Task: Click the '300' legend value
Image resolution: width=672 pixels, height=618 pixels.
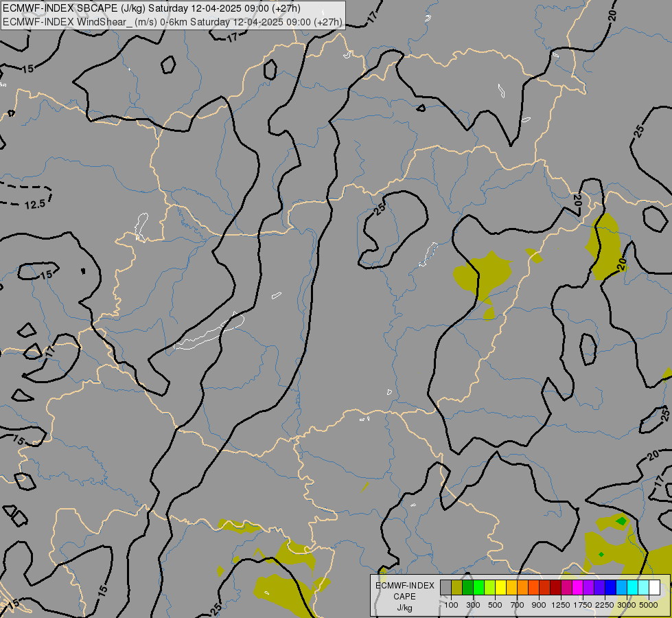Action: 473,605
